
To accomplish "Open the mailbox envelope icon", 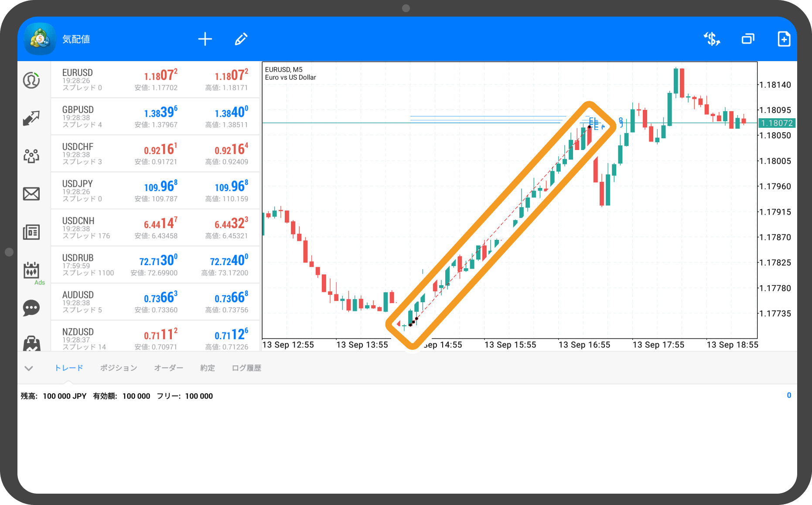I will click(x=31, y=194).
